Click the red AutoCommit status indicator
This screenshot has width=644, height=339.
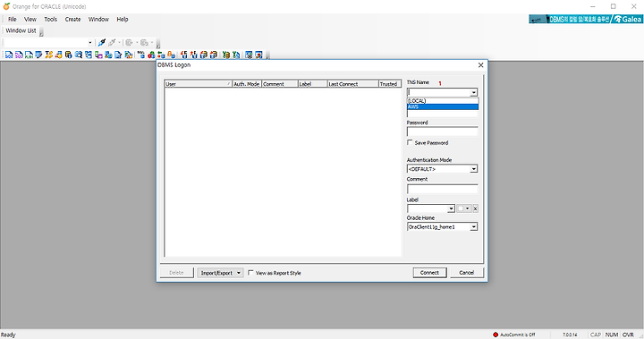(x=496, y=335)
